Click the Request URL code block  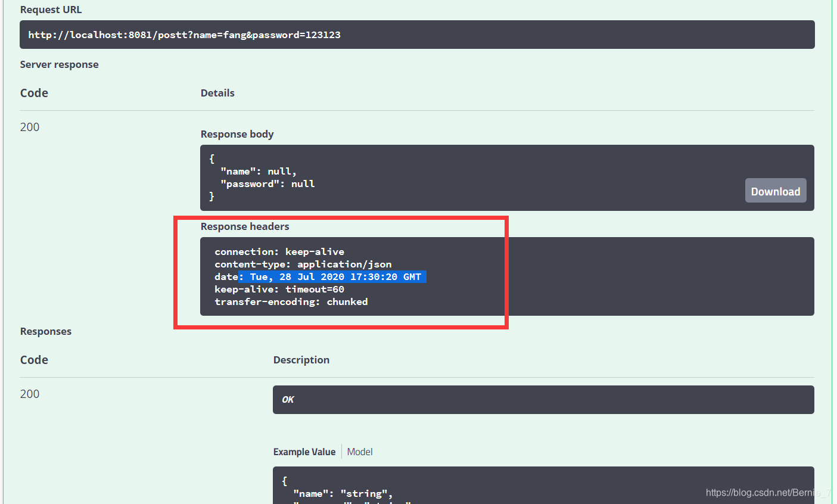coord(417,35)
